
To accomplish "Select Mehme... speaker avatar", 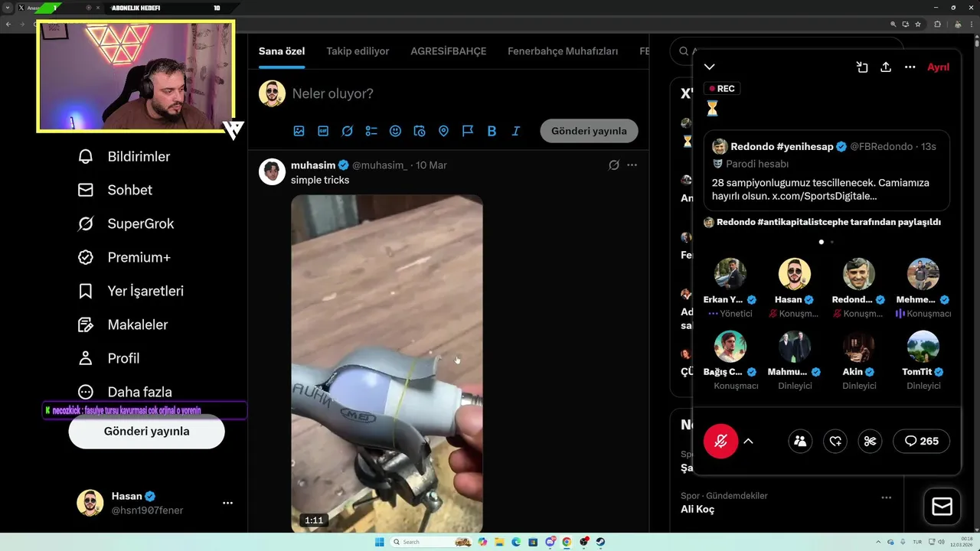I will pos(923,274).
